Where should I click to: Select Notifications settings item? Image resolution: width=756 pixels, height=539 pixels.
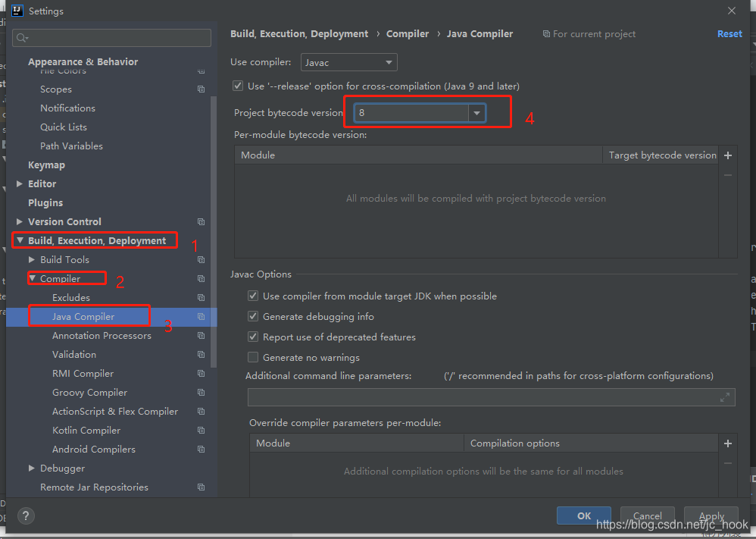(x=67, y=108)
